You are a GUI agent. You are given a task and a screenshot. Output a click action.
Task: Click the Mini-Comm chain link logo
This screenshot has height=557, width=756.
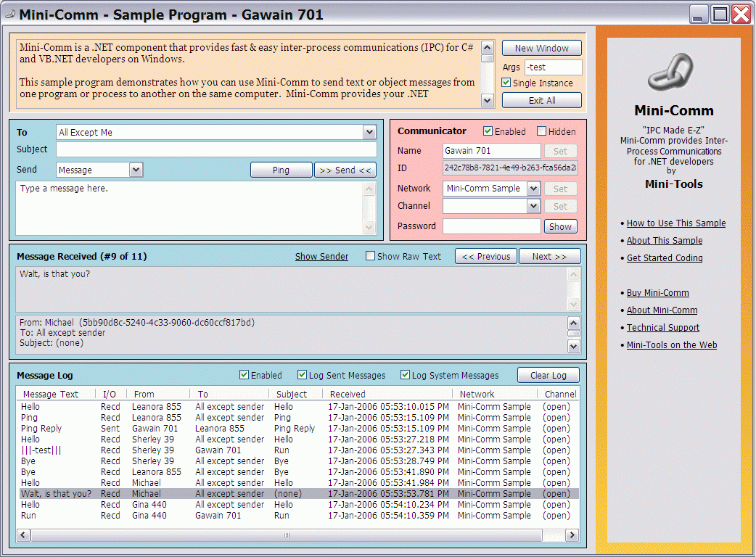[x=673, y=74]
